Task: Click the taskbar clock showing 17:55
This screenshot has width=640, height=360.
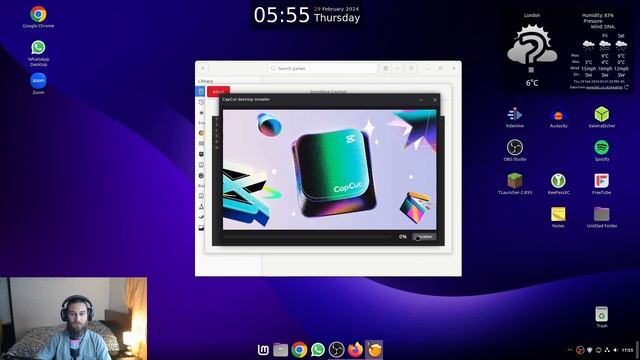Action: 627,350
